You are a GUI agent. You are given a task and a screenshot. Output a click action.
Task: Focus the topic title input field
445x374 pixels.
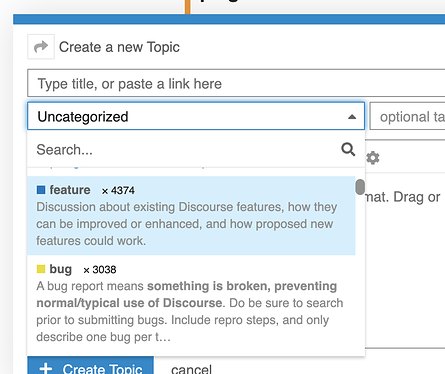[236, 83]
